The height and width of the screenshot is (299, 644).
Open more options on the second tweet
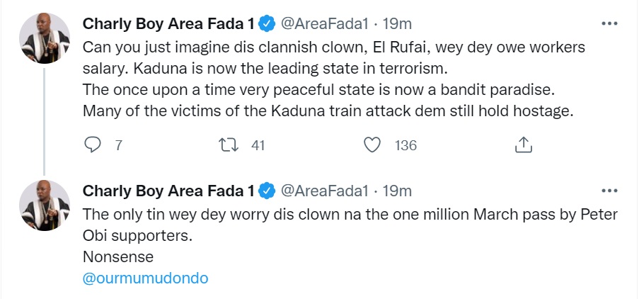pos(609,191)
